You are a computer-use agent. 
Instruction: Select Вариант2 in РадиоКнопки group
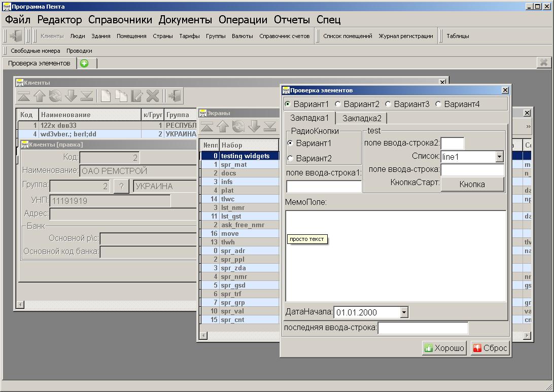(x=290, y=158)
